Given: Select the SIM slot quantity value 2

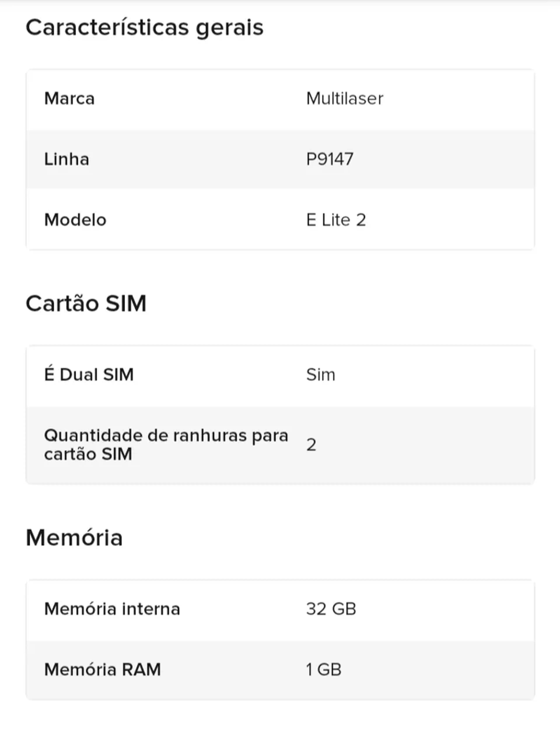Looking at the screenshot, I should coord(311,445).
